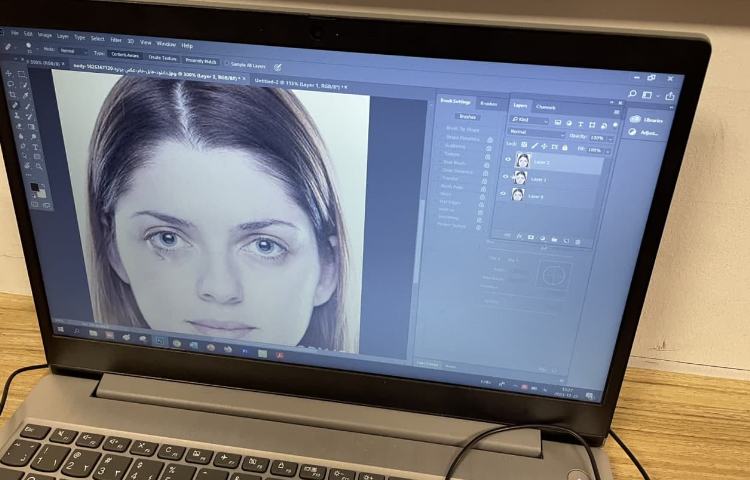The height and width of the screenshot is (480, 750).
Task: Enable the Sample All Layers checkbox
Action: 227,63
